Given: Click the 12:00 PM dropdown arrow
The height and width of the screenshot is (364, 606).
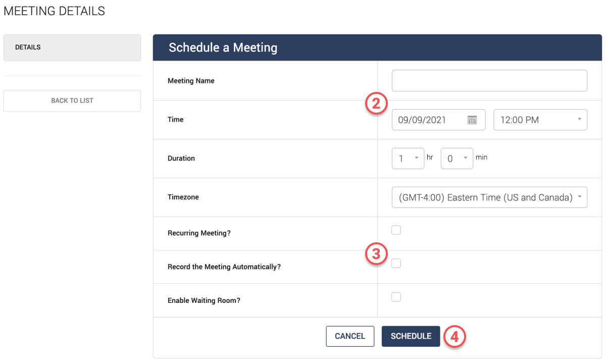Looking at the screenshot, I should click(579, 120).
